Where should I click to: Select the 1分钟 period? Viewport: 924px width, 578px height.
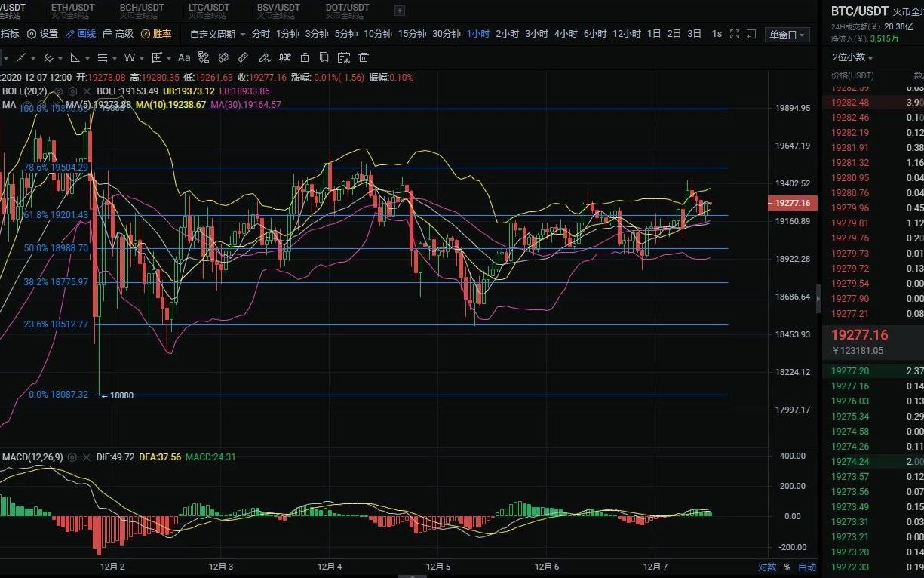point(287,34)
